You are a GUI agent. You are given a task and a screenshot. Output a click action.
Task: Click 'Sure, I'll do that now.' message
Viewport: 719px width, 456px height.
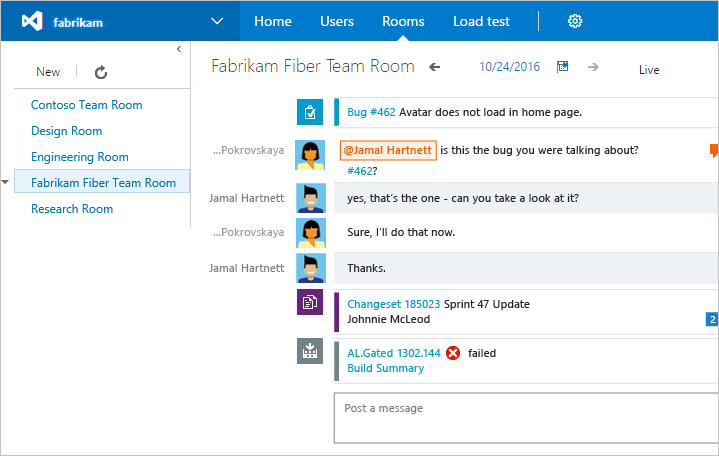[401, 233]
